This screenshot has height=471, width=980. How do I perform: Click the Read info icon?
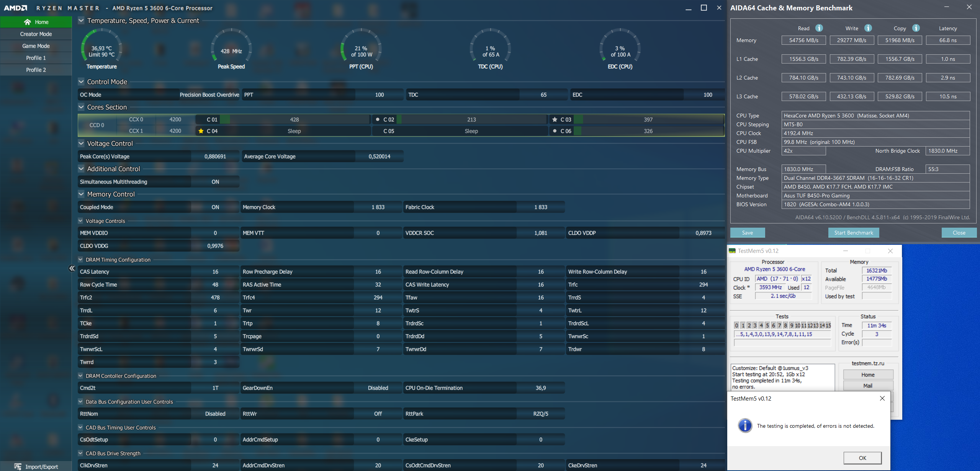point(819,28)
